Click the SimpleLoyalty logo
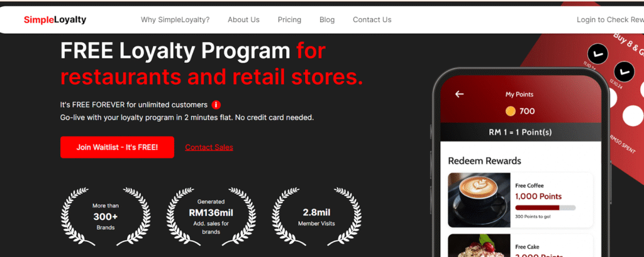The height and width of the screenshot is (257, 644). [x=55, y=19]
